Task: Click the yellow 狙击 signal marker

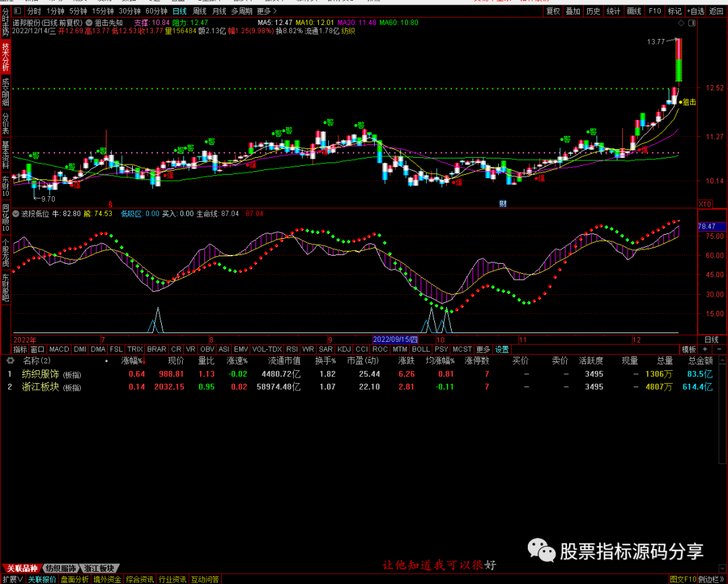Action: click(688, 103)
